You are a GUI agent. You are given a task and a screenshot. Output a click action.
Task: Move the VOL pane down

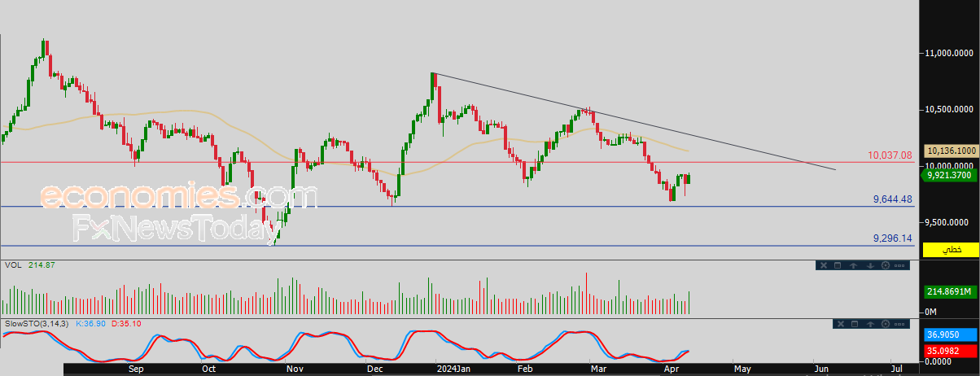coord(870,265)
